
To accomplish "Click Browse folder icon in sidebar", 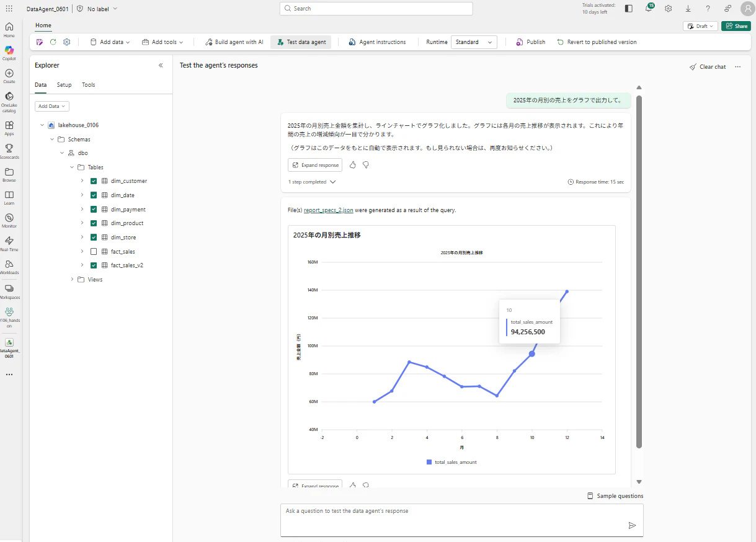I will [x=9, y=175].
